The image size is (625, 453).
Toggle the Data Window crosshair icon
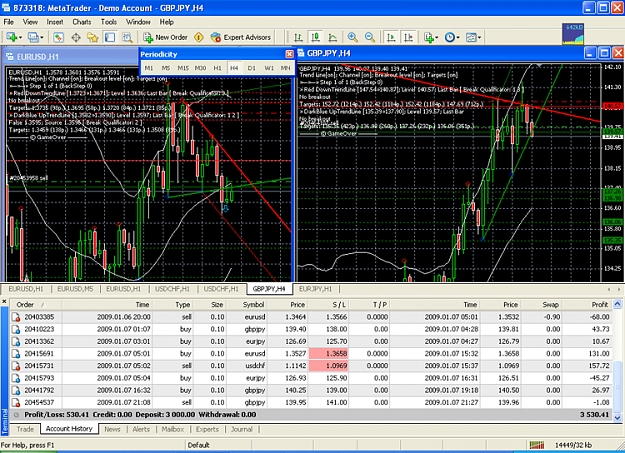point(76,37)
